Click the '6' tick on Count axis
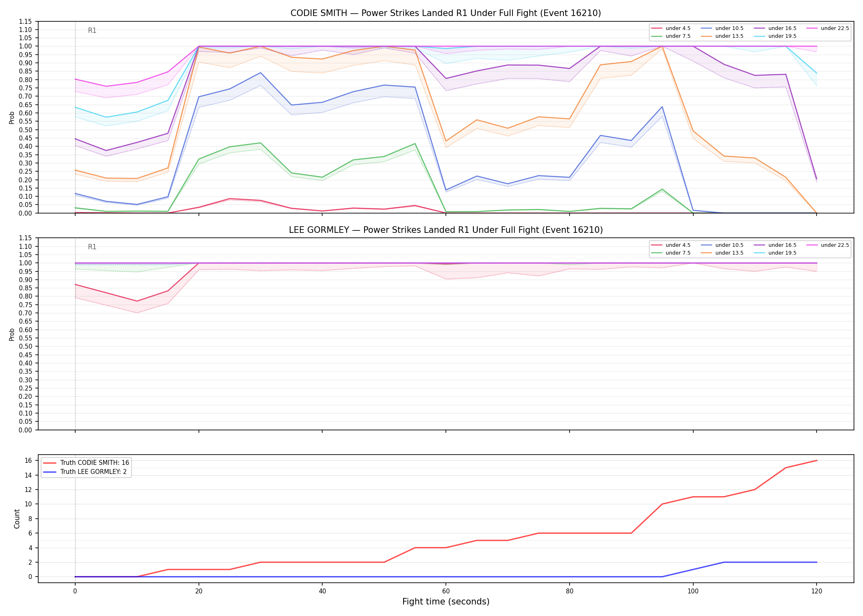863x616 pixels. point(30,533)
